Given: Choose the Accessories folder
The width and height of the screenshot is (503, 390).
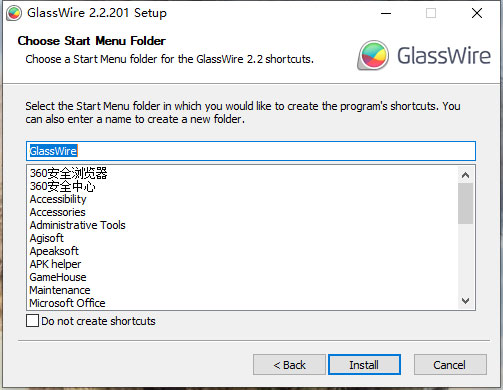Looking at the screenshot, I should click(x=58, y=212).
